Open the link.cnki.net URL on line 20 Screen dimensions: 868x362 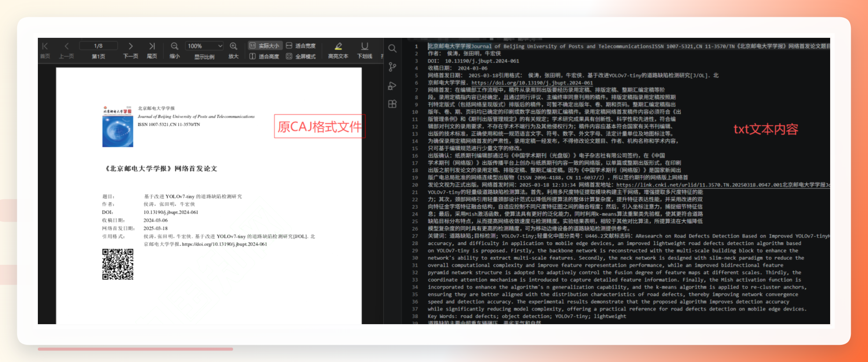click(699, 185)
